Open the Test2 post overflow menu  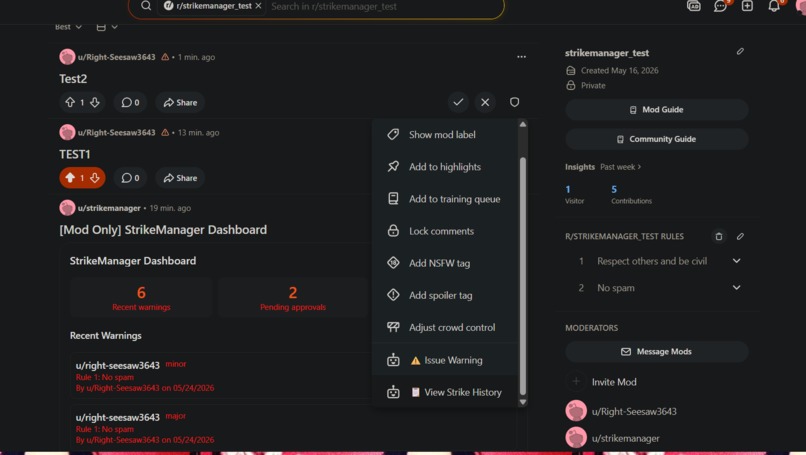pyautogui.click(x=521, y=57)
